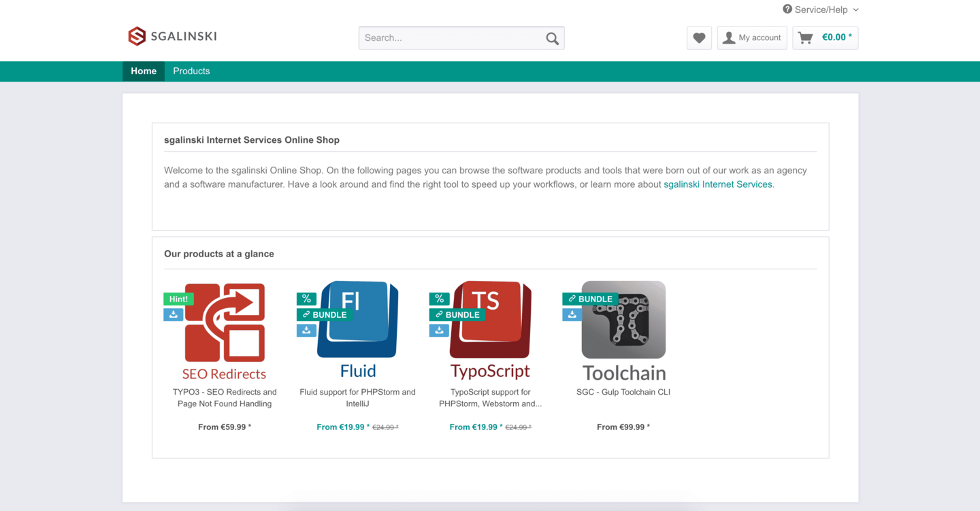Open TYPO3 - SEO Redirects product title

225,398
